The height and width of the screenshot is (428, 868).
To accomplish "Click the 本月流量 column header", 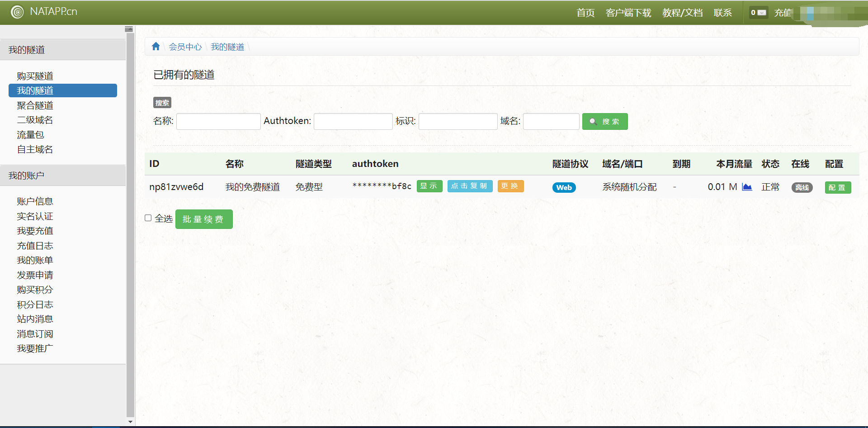I will [734, 164].
